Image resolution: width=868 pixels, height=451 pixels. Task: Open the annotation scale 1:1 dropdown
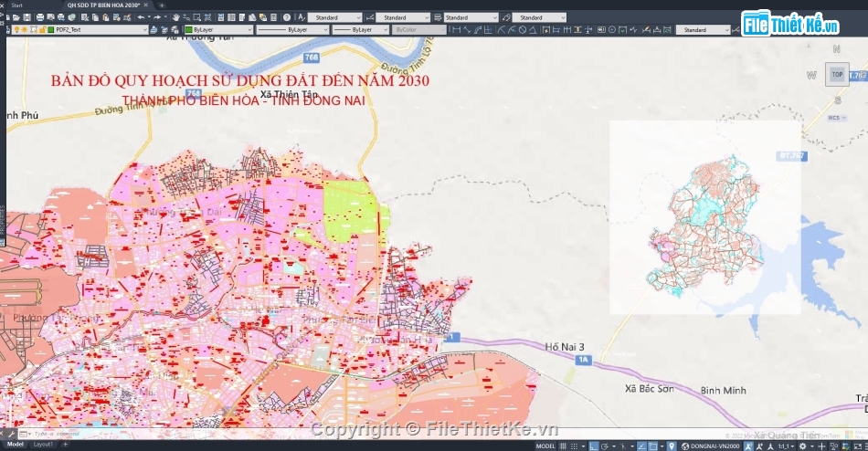pyautogui.click(x=787, y=446)
